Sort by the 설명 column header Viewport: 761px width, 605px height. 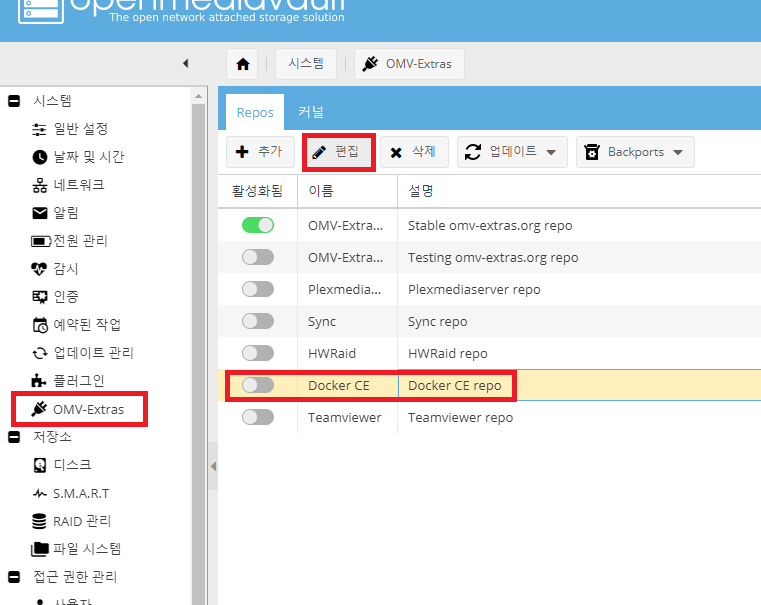coord(579,191)
